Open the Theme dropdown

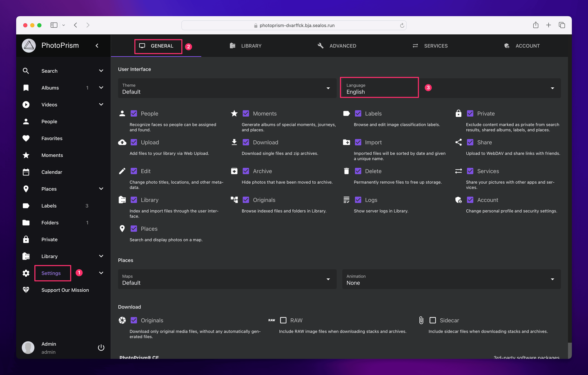click(227, 88)
